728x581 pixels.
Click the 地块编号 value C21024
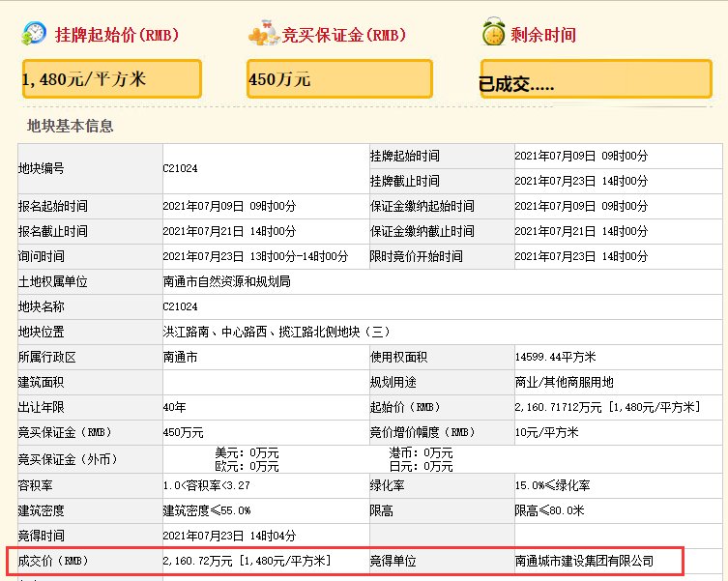(180, 168)
